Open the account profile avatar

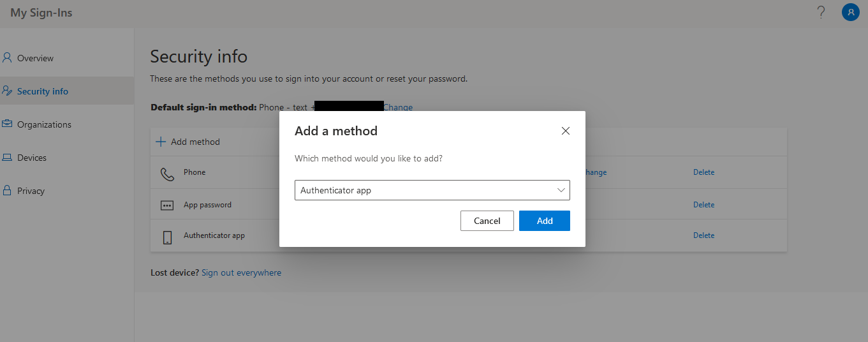click(x=850, y=12)
